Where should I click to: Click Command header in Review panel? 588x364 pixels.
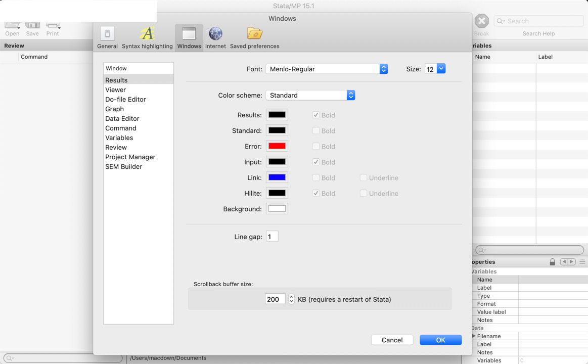point(56,57)
